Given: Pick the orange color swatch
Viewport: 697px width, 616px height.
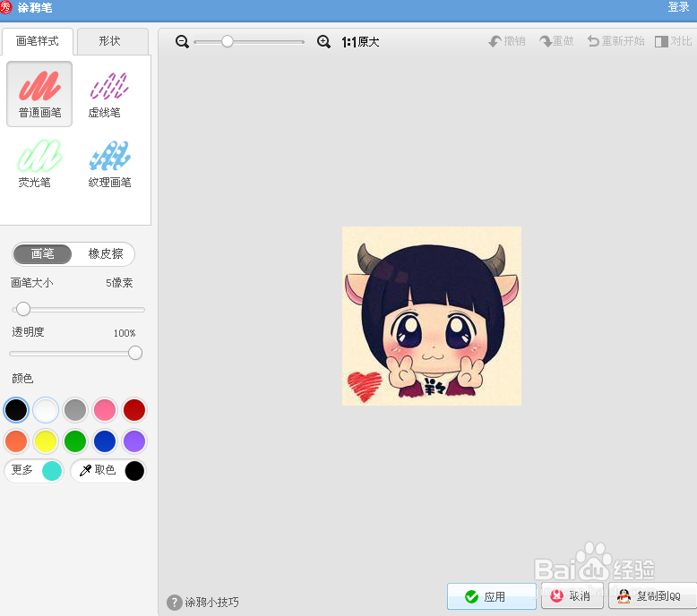Looking at the screenshot, I should point(16,441).
